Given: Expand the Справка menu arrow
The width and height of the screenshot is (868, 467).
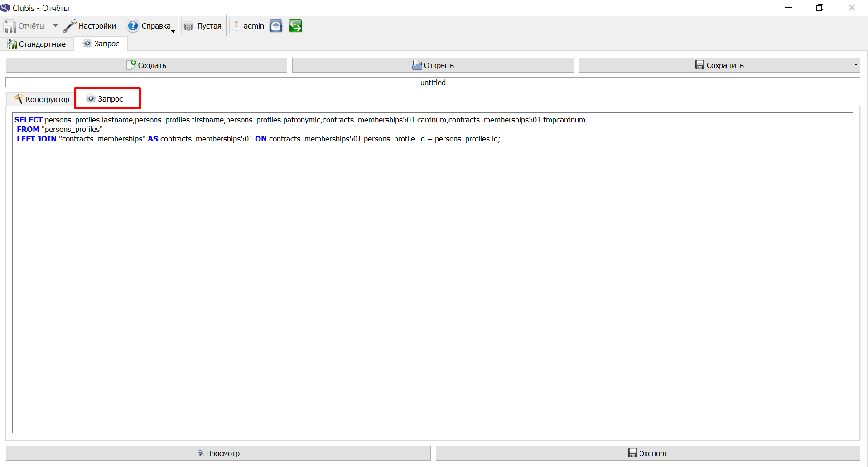Looking at the screenshot, I should point(173,31).
